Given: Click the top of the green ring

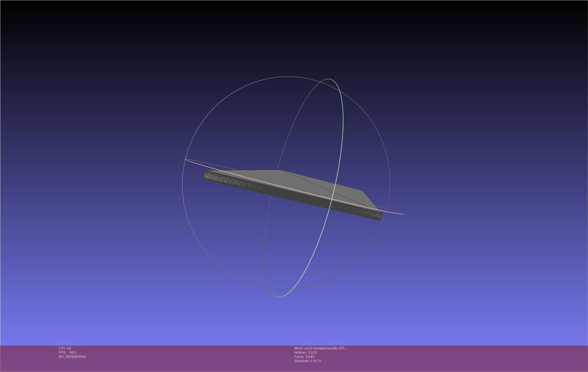Looking at the screenshot, I should click(x=329, y=79).
